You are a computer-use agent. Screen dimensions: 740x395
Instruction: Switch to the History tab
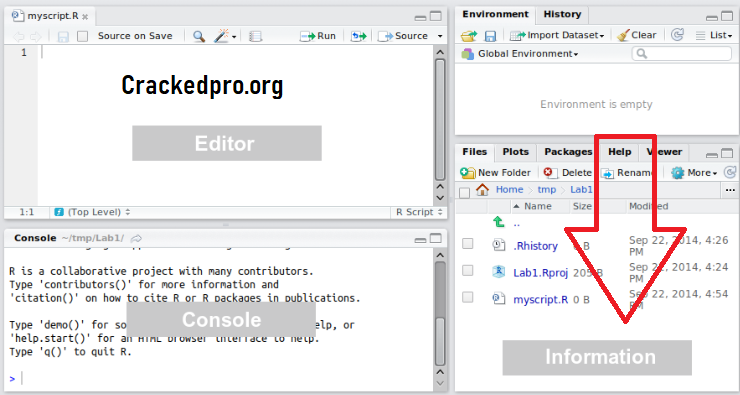pos(562,14)
